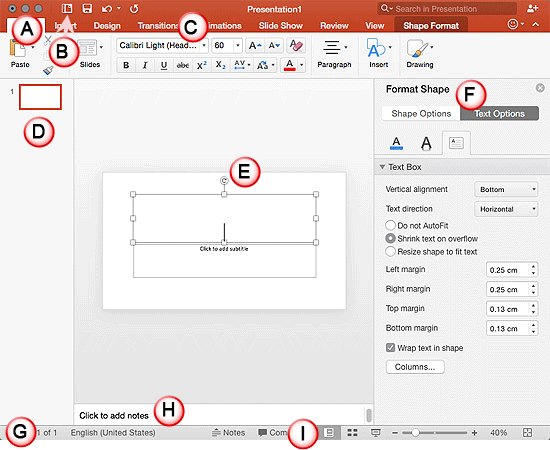Click the Normal view status bar icon
550x450 pixels.
coord(329,432)
